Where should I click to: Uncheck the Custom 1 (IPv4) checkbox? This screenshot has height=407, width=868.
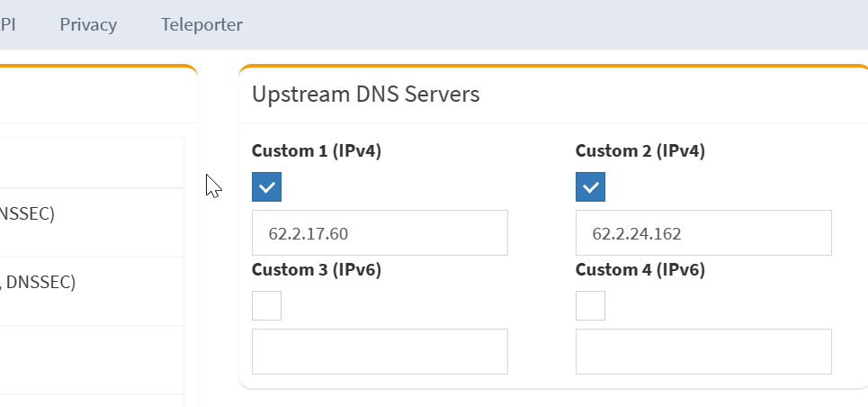[267, 187]
